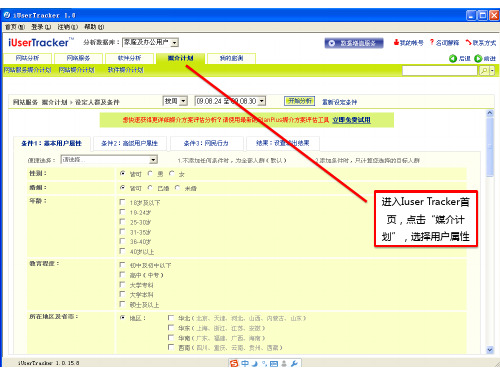
Task: Click the iUserTracker logo
Action: pyautogui.click(x=40, y=42)
